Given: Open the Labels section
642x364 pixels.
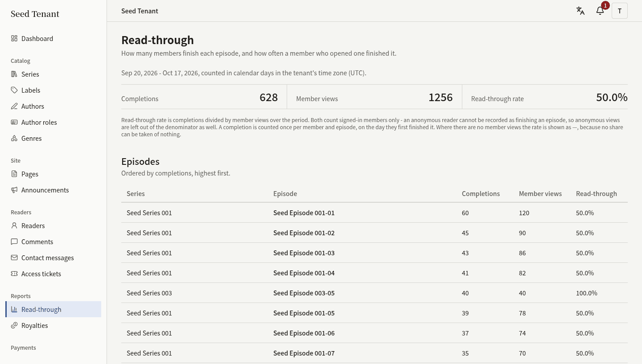Looking at the screenshot, I should 53,90.
